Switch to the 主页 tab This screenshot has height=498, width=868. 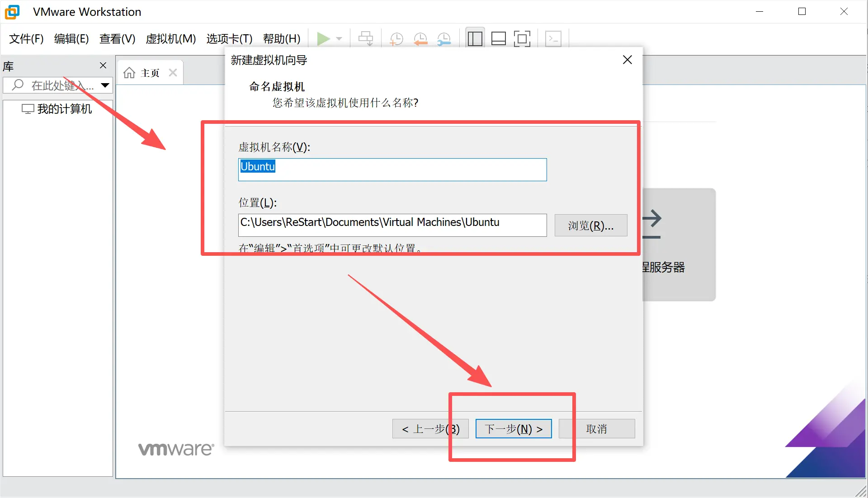point(150,73)
